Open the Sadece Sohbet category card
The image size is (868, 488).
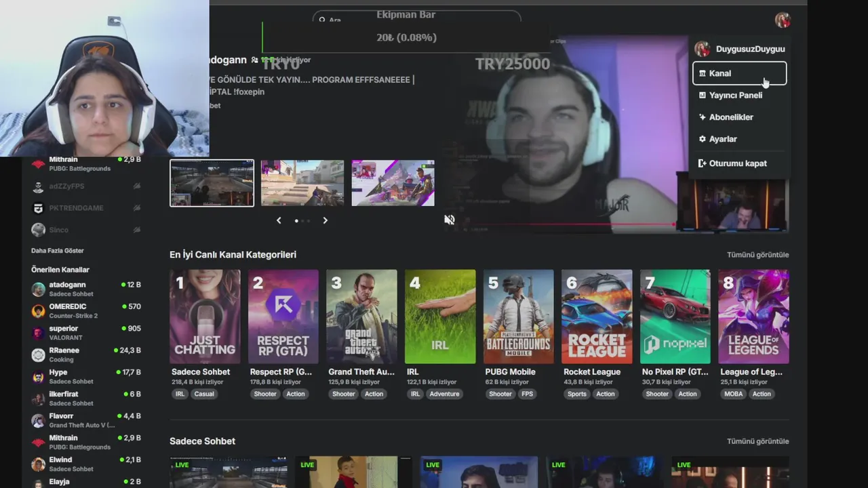coord(205,317)
